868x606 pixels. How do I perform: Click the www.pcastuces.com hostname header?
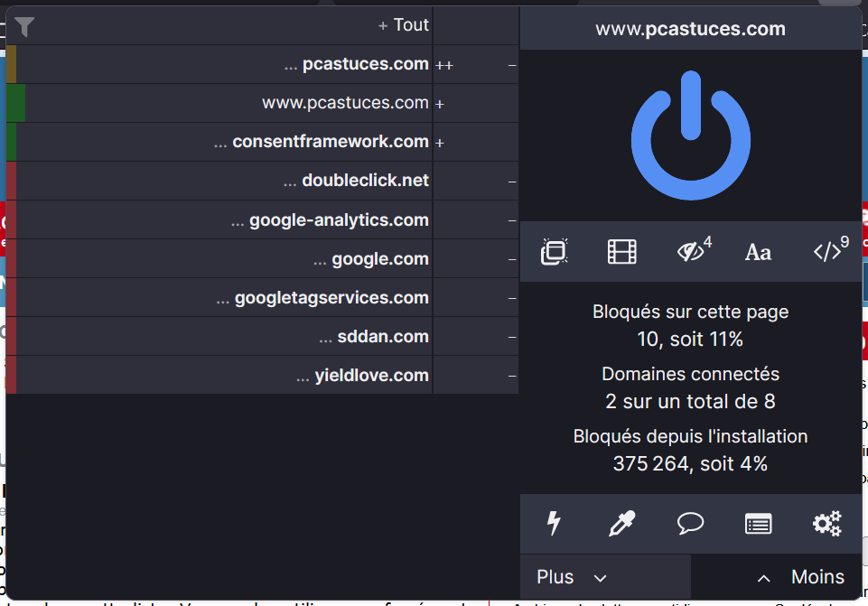(x=690, y=29)
